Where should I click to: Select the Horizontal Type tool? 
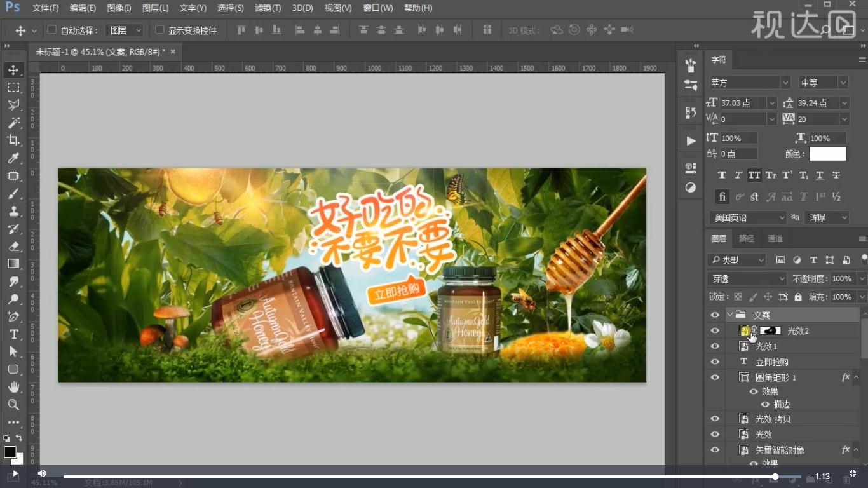[x=13, y=334]
